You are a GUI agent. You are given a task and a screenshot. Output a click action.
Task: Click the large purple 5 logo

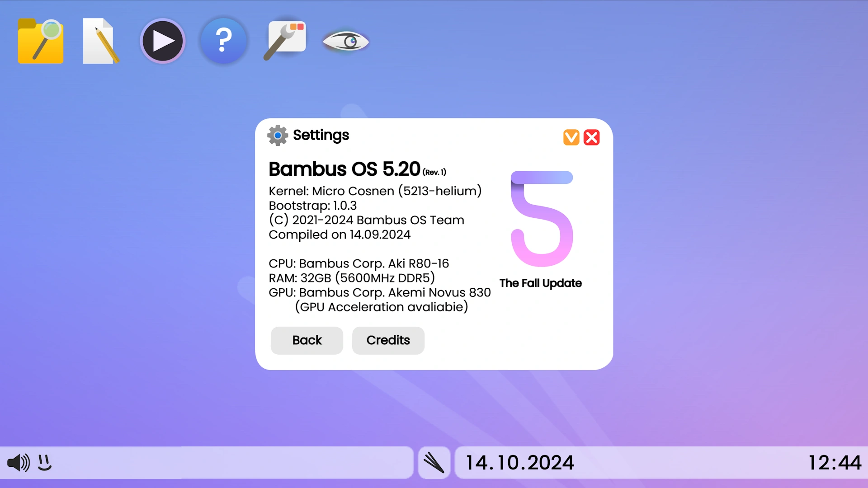point(542,219)
